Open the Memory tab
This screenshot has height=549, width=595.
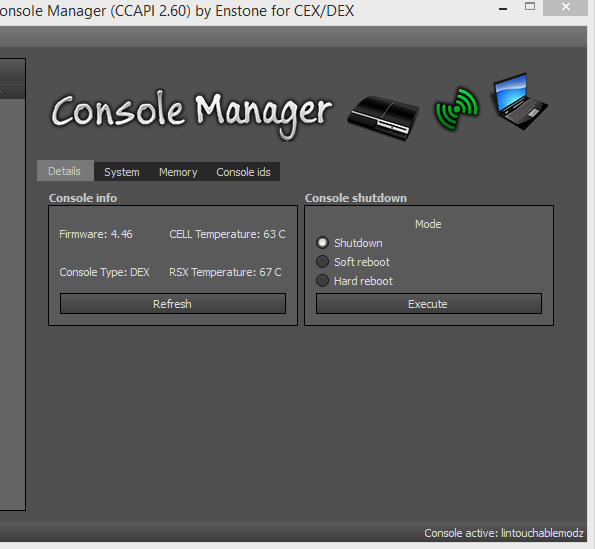(x=178, y=172)
